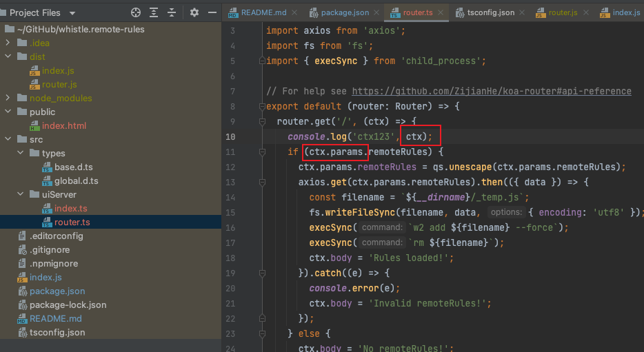The image size is (644, 352).
Task: Select .editorconfig file
Action: coord(57,236)
